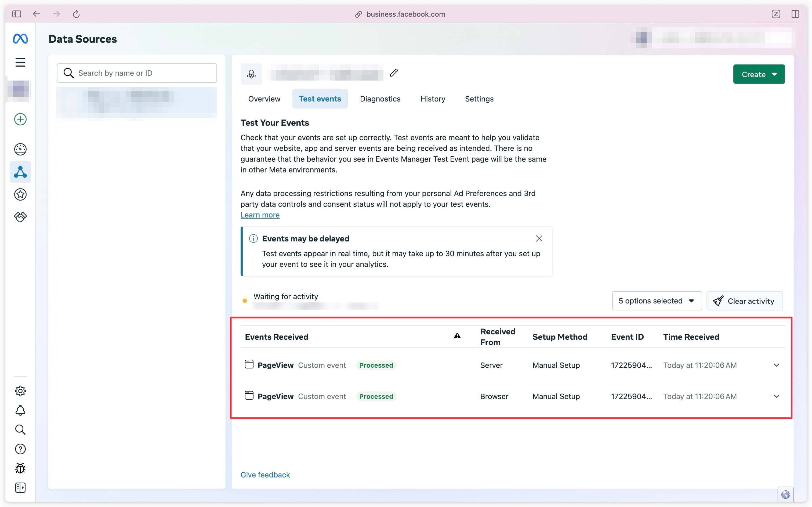Switch to the Diagnostics tab

point(380,98)
